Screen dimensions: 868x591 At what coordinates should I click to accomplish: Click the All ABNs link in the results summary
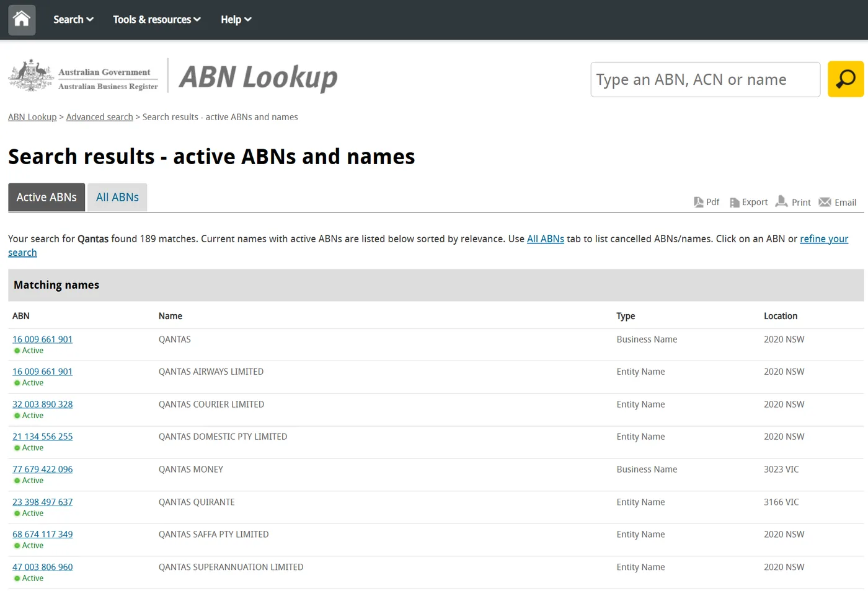(546, 239)
